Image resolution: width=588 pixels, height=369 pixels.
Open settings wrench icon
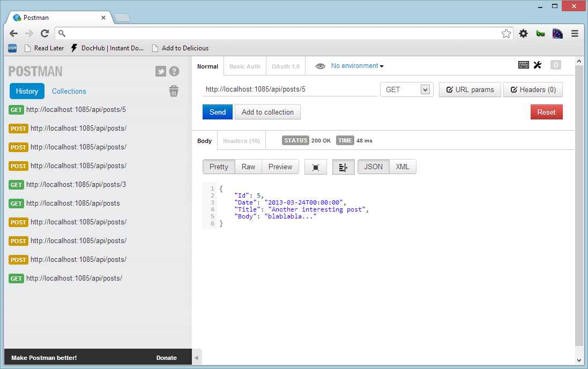click(538, 65)
